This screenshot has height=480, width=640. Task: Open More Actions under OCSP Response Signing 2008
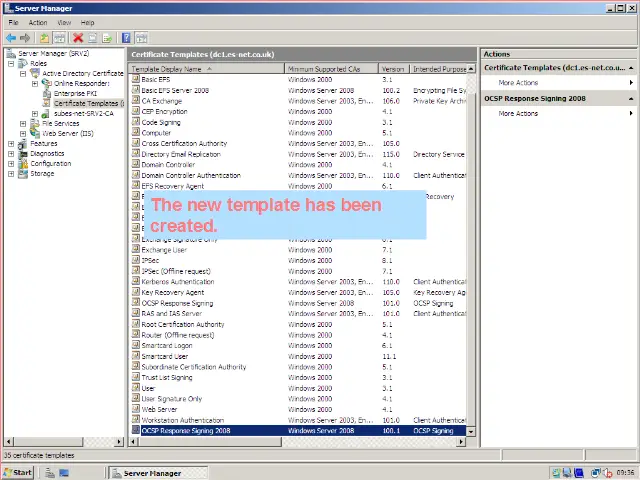pos(518,113)
